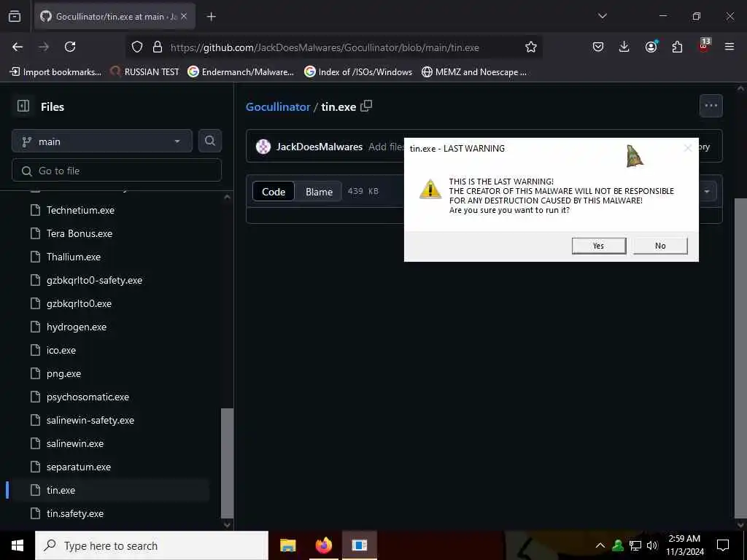Click the Type here to search box
This screenshot has height=560, width=747.
pyautogui.click(x=152, y=545)
